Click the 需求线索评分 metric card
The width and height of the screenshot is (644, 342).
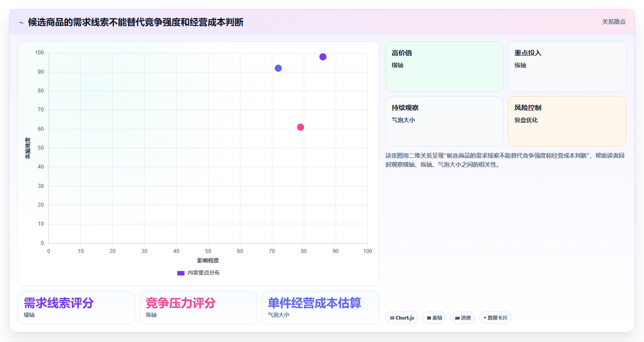(x=76, y=307)
